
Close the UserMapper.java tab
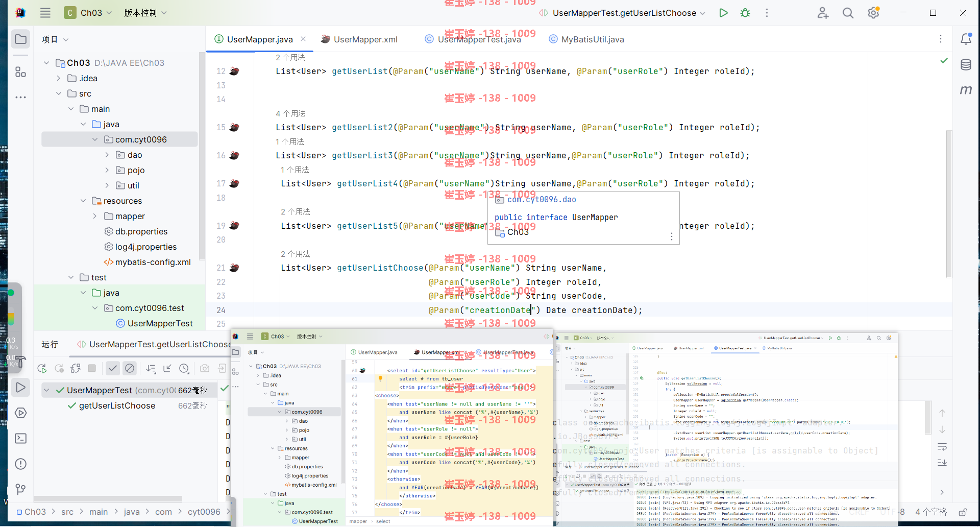pos(303,39)
